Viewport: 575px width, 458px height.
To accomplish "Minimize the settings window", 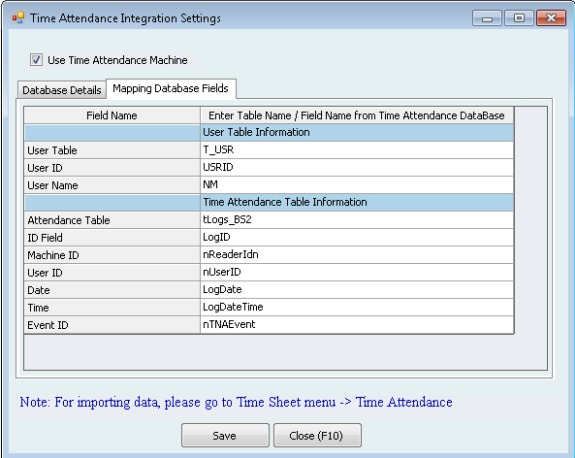I will click(x=487, y=18).
